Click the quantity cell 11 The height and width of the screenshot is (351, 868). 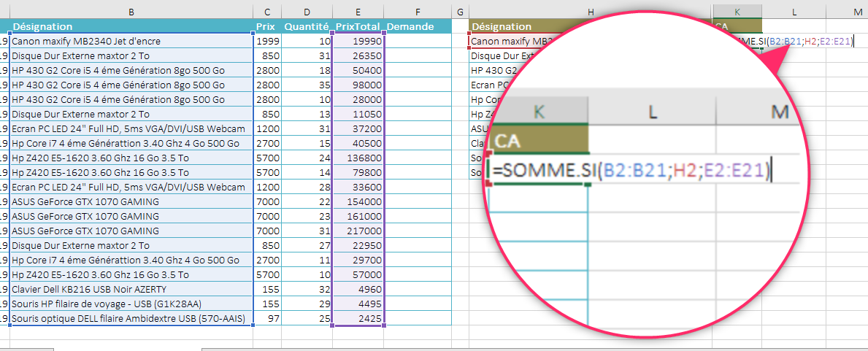coord(307,260)
